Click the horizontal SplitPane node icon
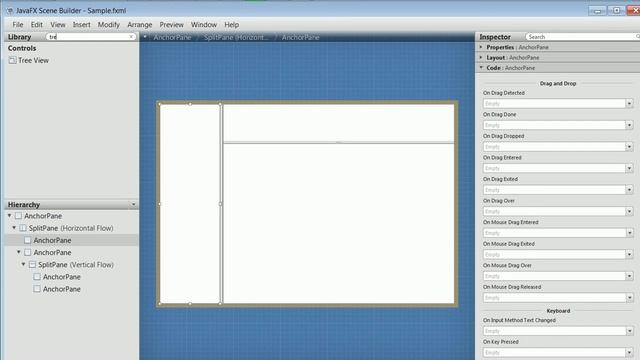This screenshot has width=640, height=360. point(23,228)
